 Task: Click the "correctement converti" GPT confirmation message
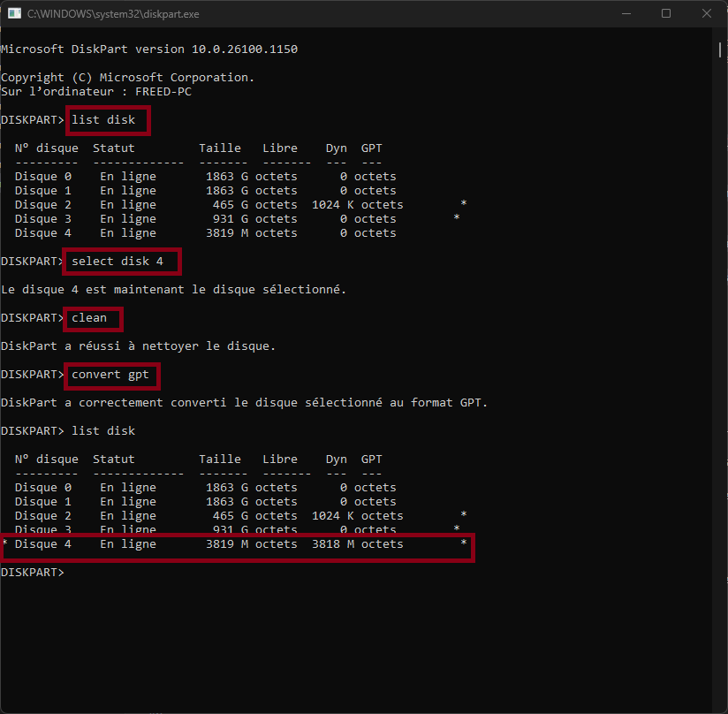(244, 403)
